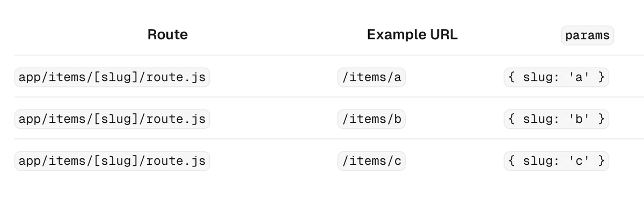The width and height of the screenshot is (644, 197).
Task: Click the Example URL column header
Action: (412, 35)
